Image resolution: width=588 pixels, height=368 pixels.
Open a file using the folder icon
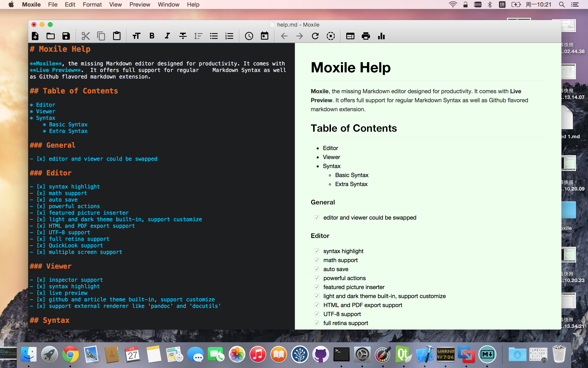pos(51,36)
